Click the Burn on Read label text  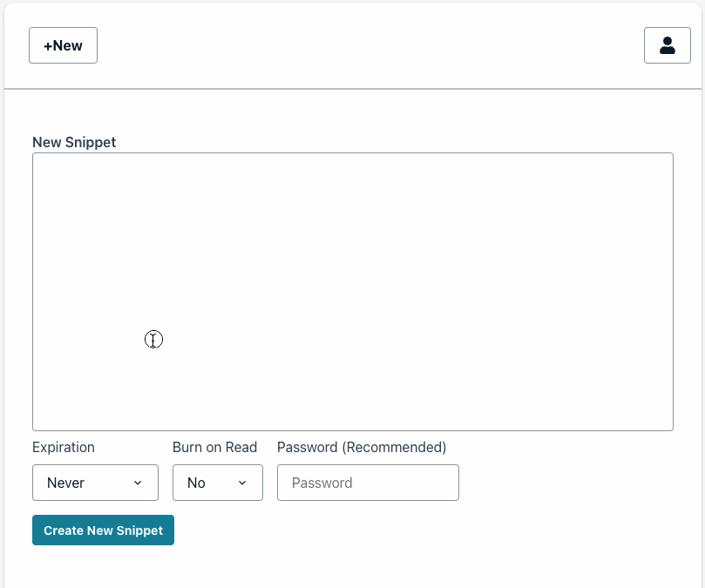pyautogui.click(x=214, y=447)
